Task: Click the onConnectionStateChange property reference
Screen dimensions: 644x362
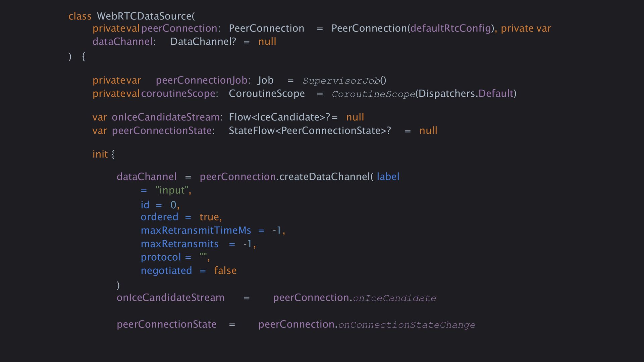Action: (x=407, y=325)
